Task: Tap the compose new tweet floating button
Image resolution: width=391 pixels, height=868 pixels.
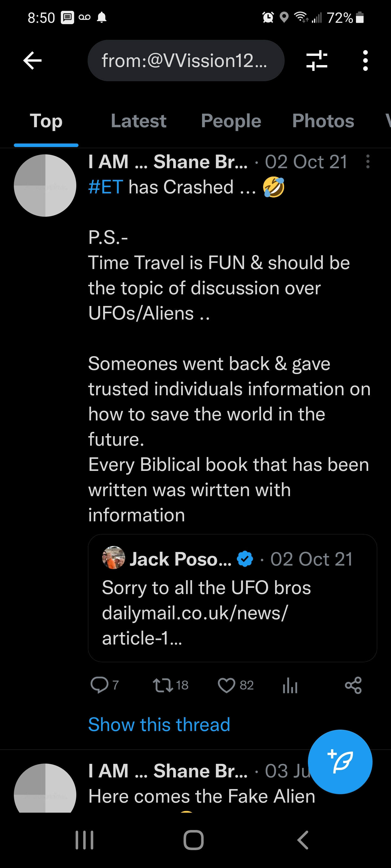Action: pos(340,761)
